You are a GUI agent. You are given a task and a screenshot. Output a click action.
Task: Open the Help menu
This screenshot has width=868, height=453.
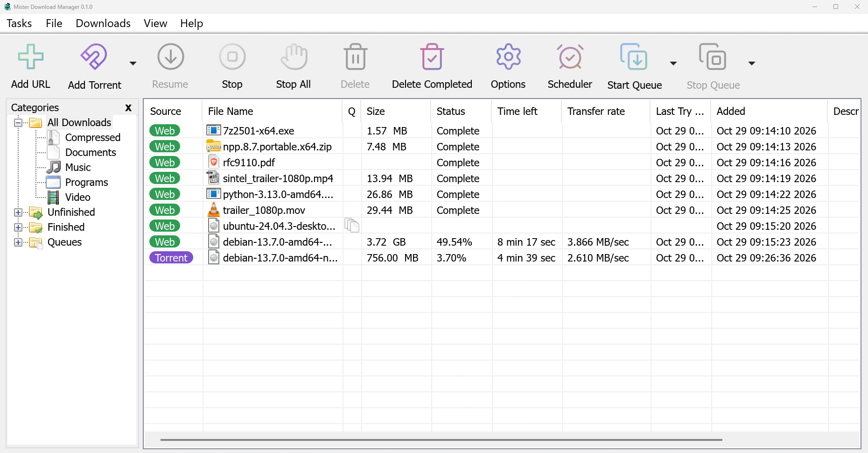coord(191,23)
